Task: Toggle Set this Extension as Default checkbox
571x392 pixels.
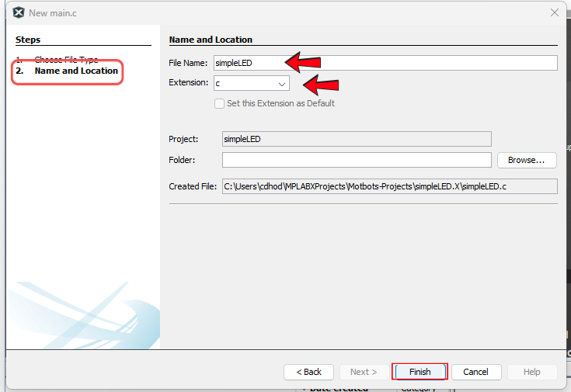Action: point(219,103)
